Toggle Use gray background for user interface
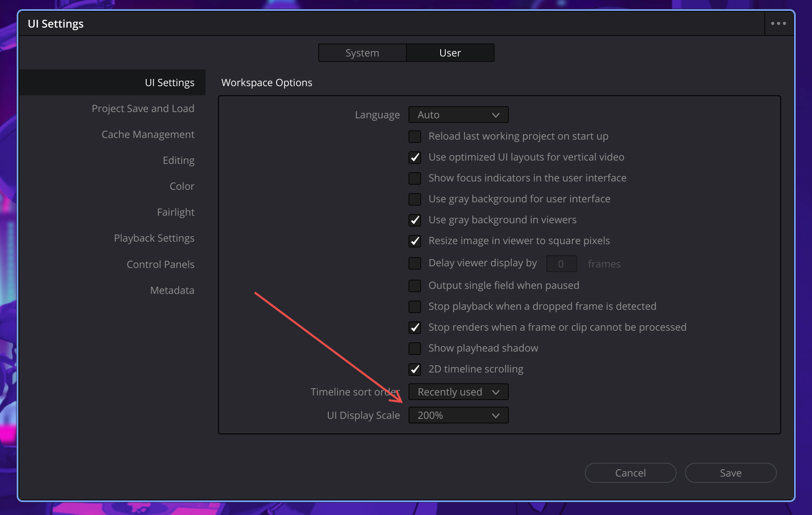This screenshot has width=812, height=515. coord(415,199)
